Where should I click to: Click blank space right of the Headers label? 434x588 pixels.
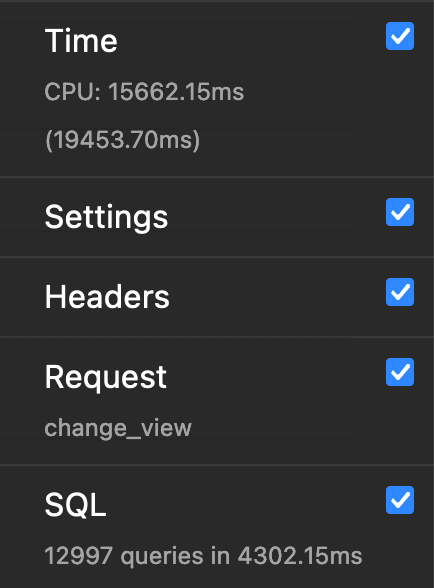click(278, 297)
